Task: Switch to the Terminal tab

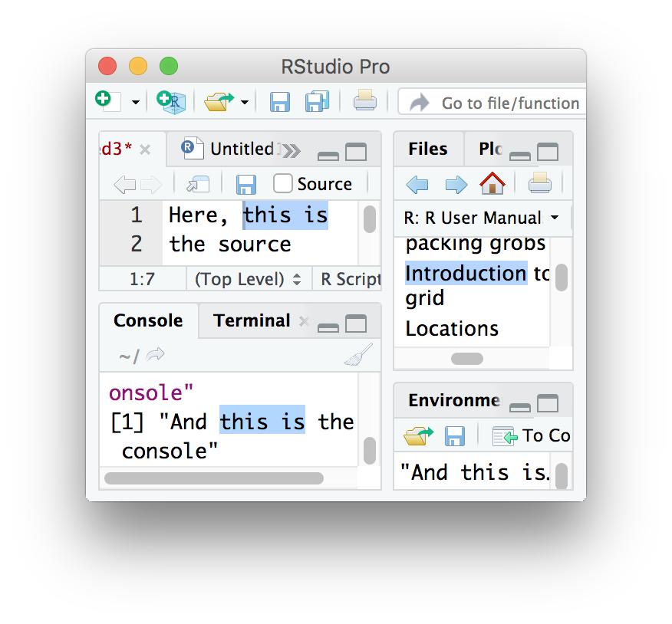Action: 252,320
